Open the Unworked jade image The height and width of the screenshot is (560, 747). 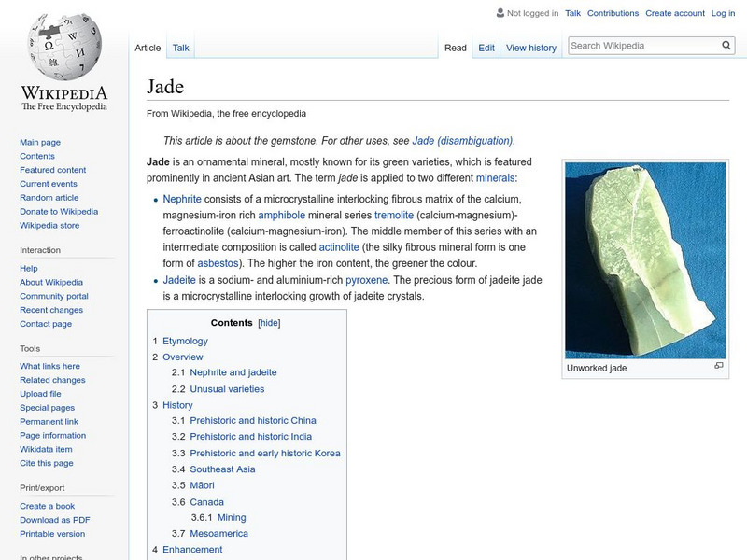pyautogui.click(x=645, y=260)
